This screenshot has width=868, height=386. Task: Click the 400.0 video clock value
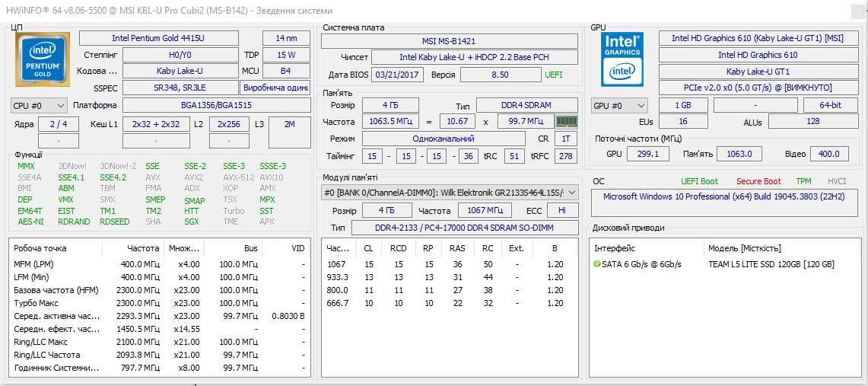pyautogui.click(x=829, y=154)
